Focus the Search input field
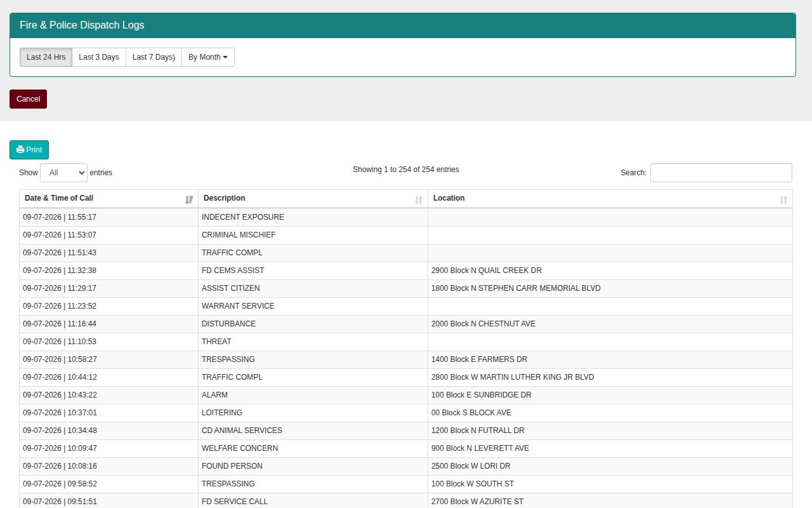Viewport: 812px width, 508px height. pos(721,173)
